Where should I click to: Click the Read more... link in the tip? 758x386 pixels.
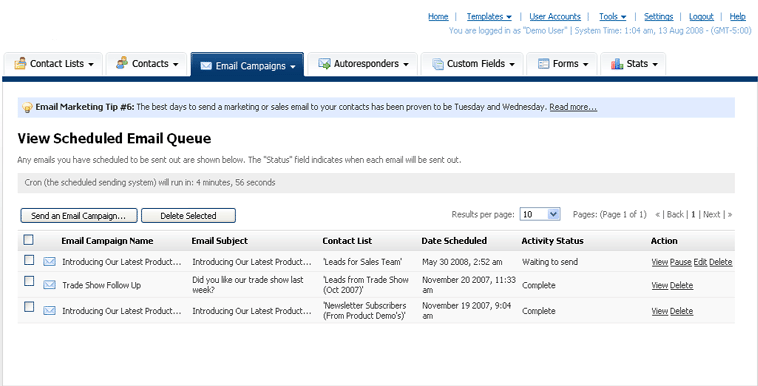[573, 107]
